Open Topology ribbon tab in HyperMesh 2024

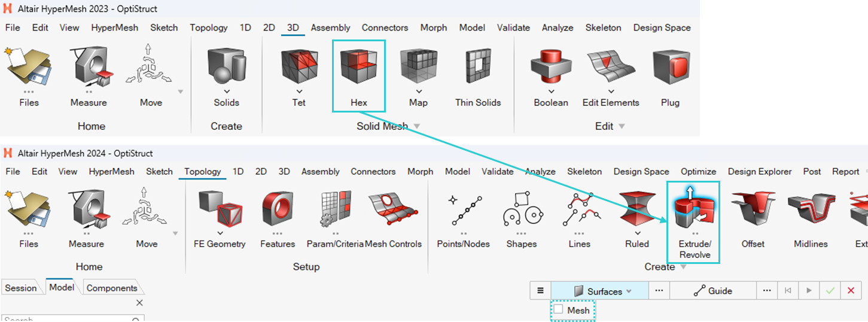202,171
